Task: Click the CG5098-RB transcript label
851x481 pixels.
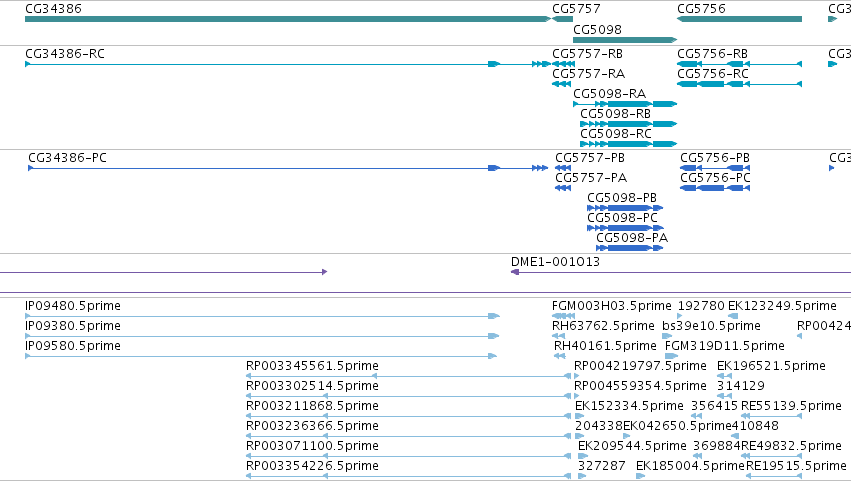Action: 615,114
